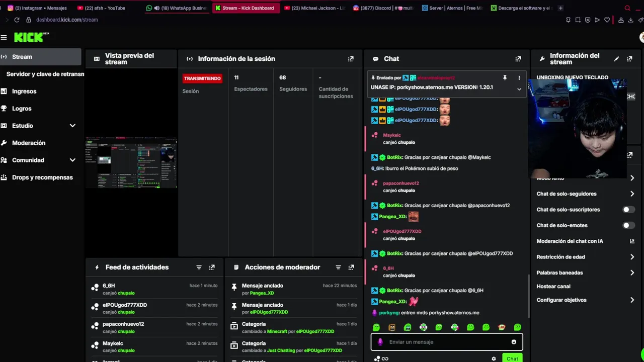
Task: Click the stream preview thumbnail
Action: point(131,162)
